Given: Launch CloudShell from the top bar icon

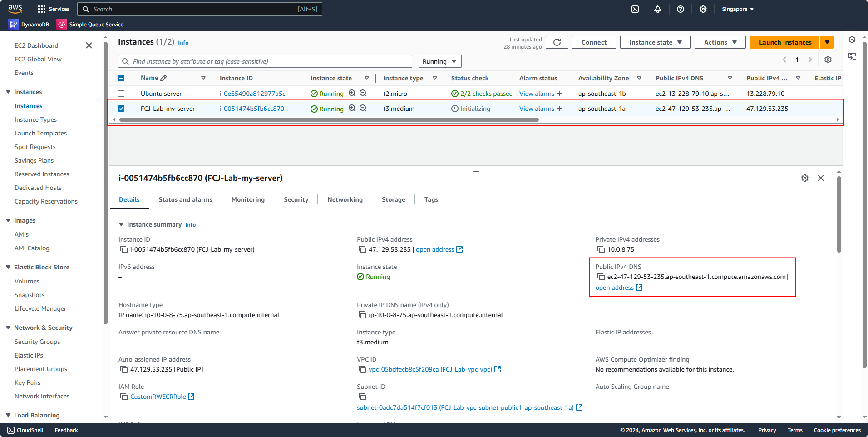Looking at the screenshot, I should 635,9.
